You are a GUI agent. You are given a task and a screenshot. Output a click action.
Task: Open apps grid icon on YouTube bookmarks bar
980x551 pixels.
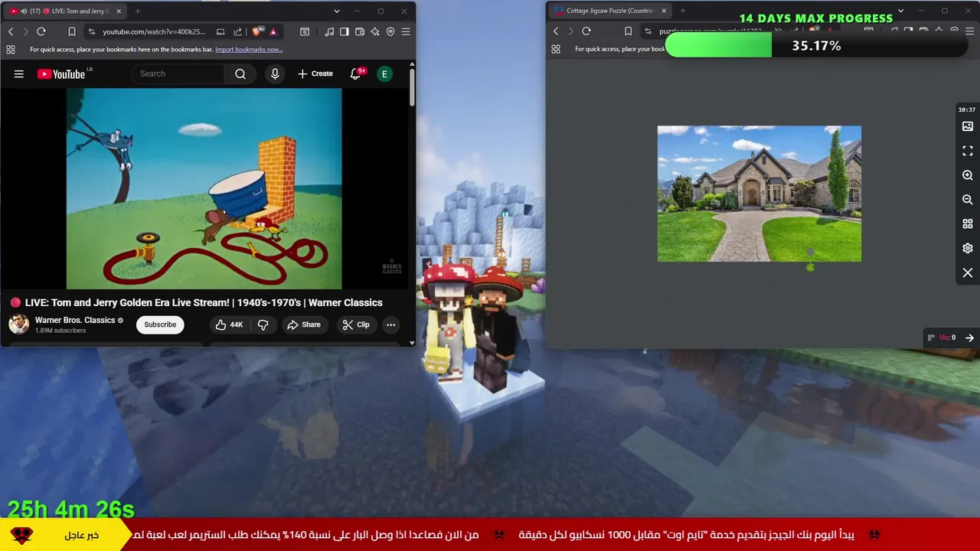pos(11,49)
